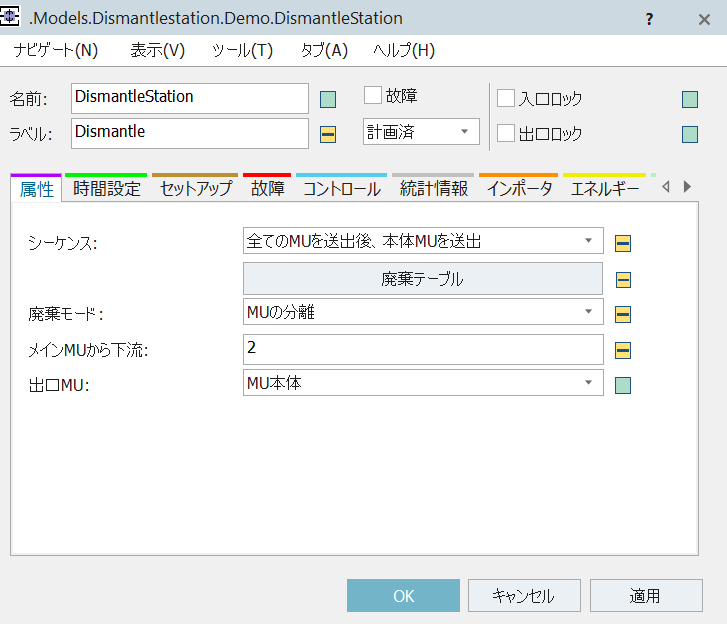Click the 名前 input field

(x=190, y=98)
